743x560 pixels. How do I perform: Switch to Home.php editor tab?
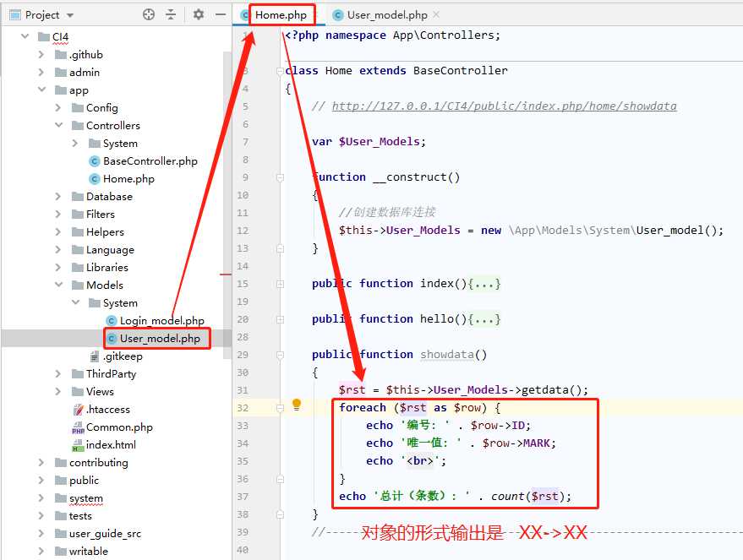[x=281, y=14]
